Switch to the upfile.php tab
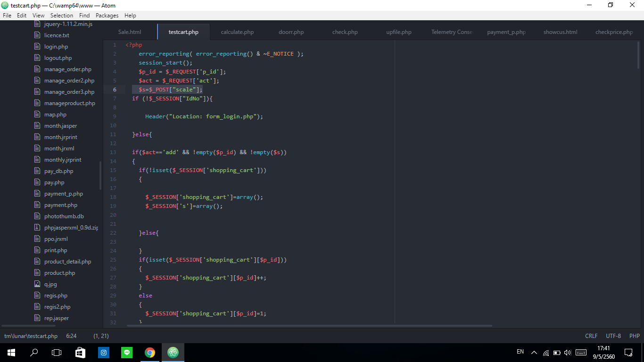 [x=399, y=32]
